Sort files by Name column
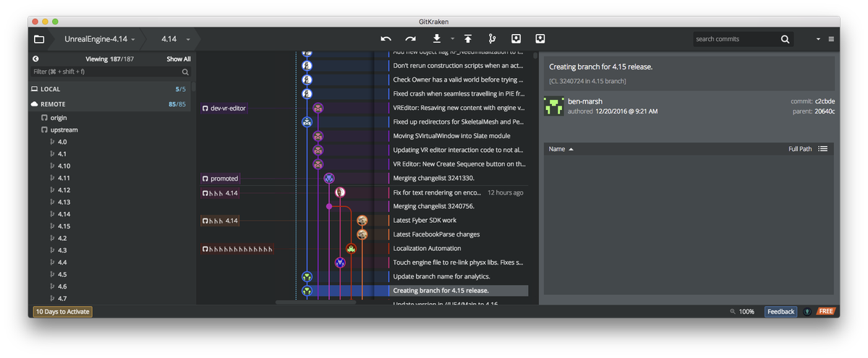The image size is (868, 358). click(561, 149)
